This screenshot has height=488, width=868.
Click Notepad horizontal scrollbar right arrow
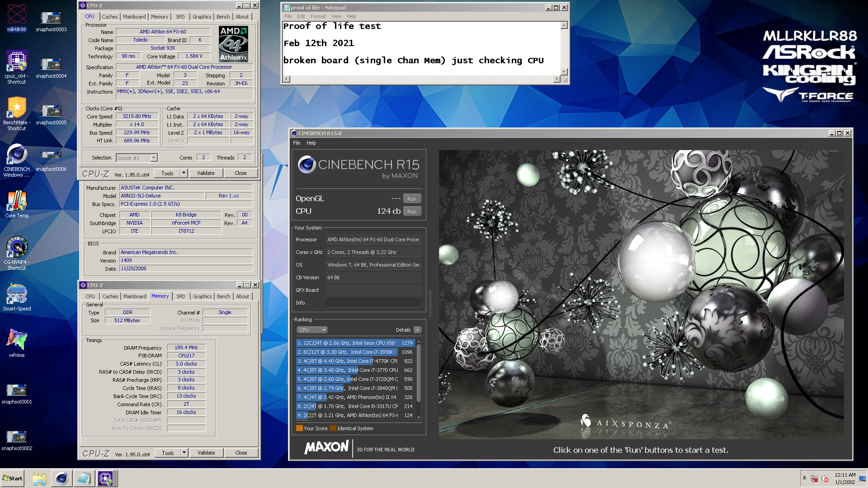click(557, 79)
